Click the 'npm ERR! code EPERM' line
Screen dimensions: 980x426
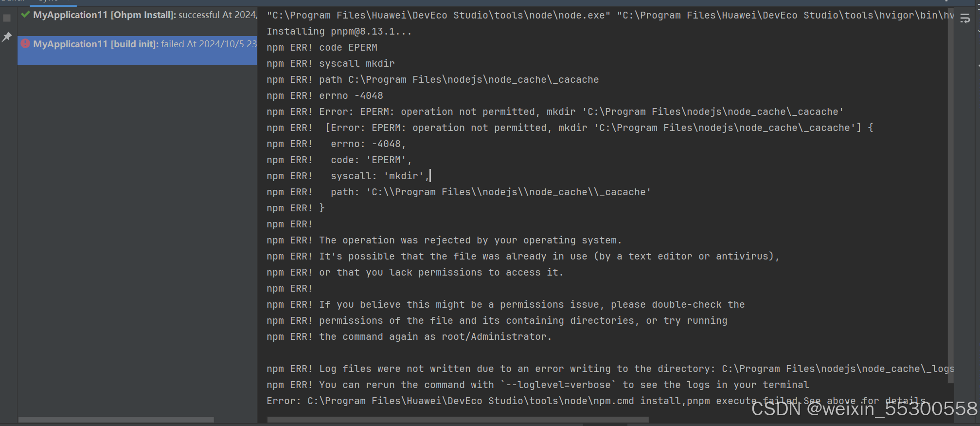321,48
